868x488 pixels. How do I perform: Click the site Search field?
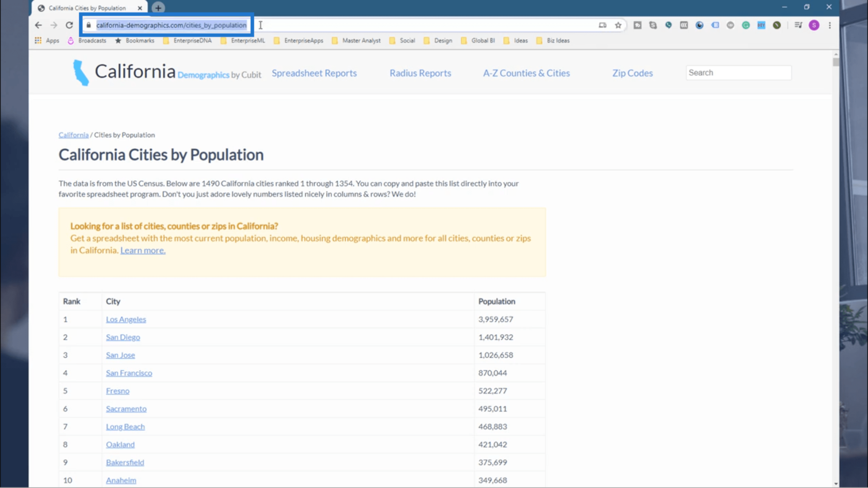[738, 73]
